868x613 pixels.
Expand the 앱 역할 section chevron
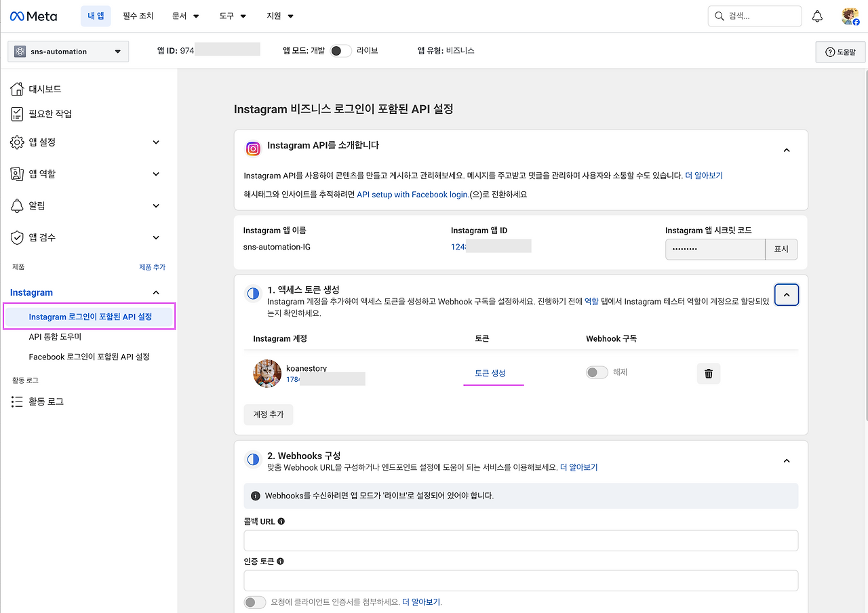pyautogui.click(x=156, y=174)
